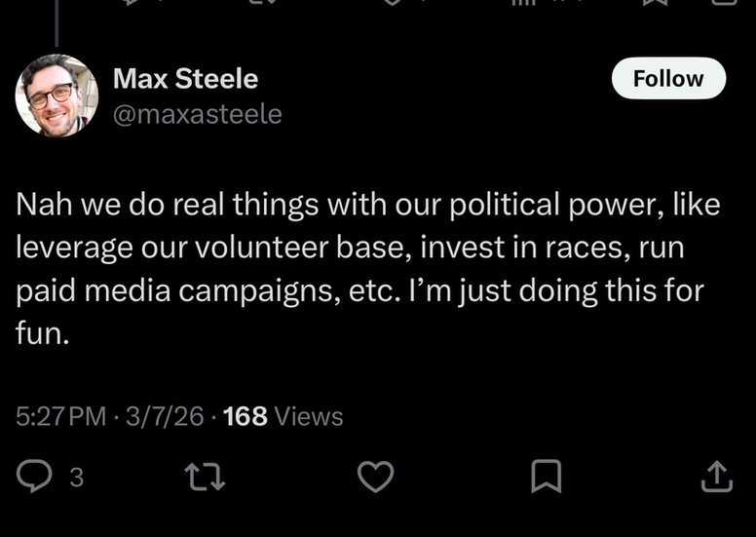Tap the cut-off share icon at top right

tap(724, 2)
